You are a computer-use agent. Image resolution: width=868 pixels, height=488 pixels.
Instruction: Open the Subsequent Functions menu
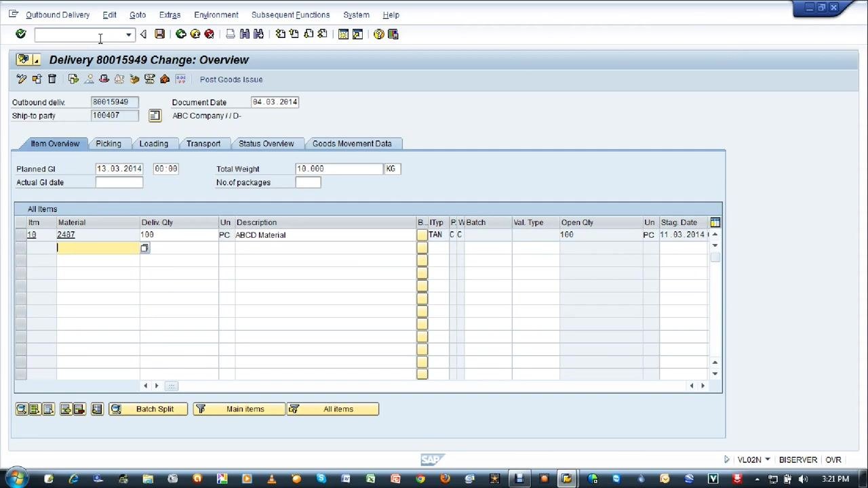click(x=290, y=15)
